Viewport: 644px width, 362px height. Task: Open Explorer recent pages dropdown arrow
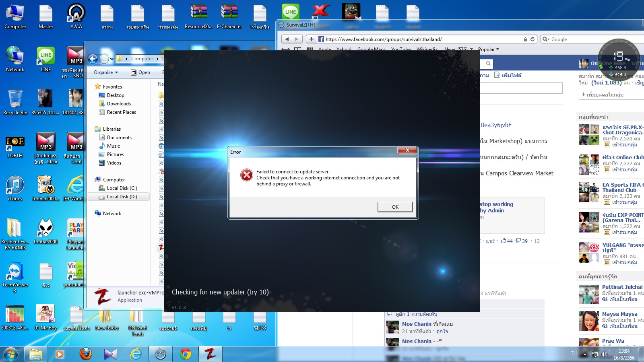coord(112,59)
